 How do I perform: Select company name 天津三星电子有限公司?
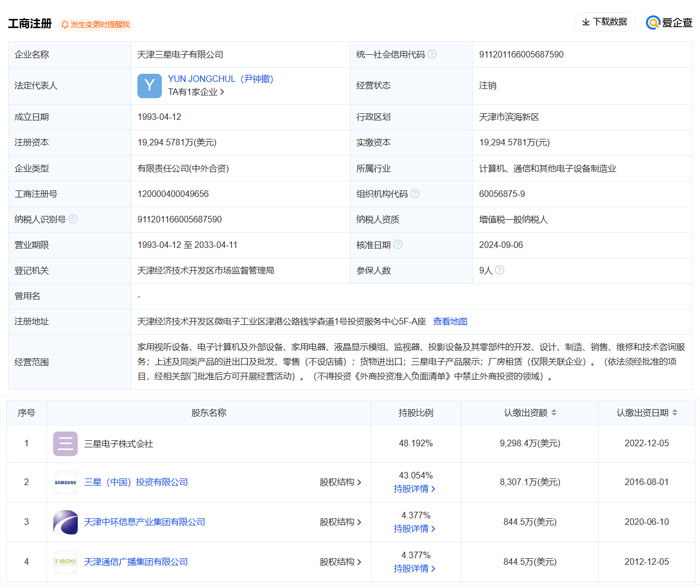point(180,54)
